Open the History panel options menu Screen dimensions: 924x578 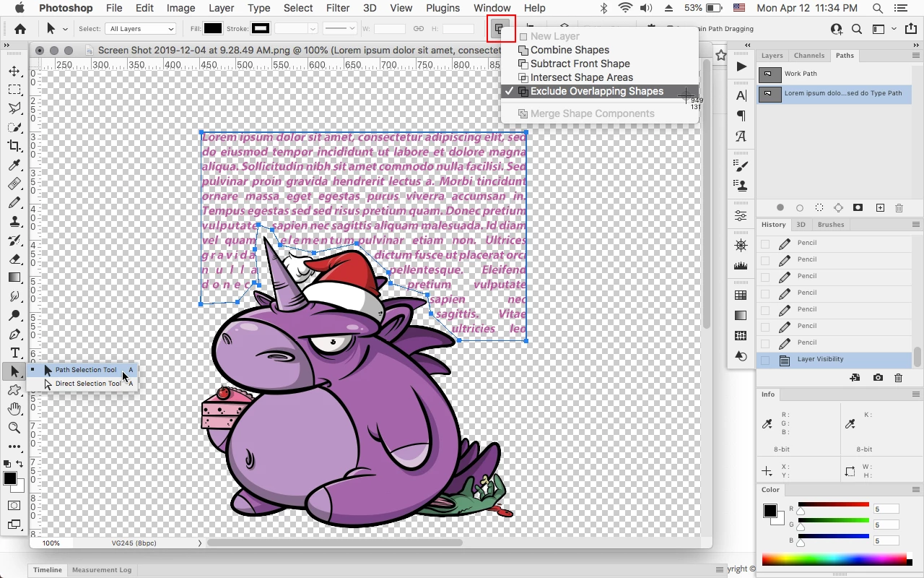916,225
